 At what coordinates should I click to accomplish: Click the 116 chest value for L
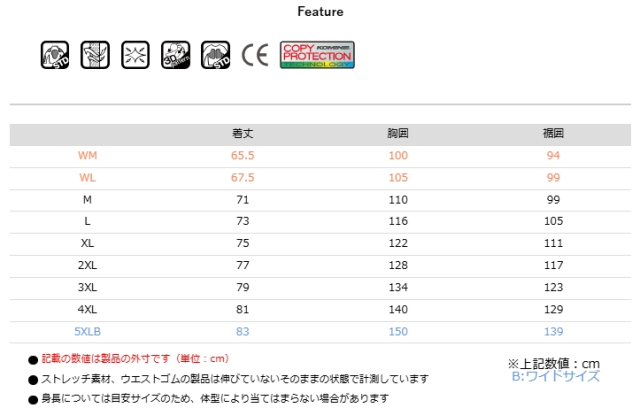point(398,221)
